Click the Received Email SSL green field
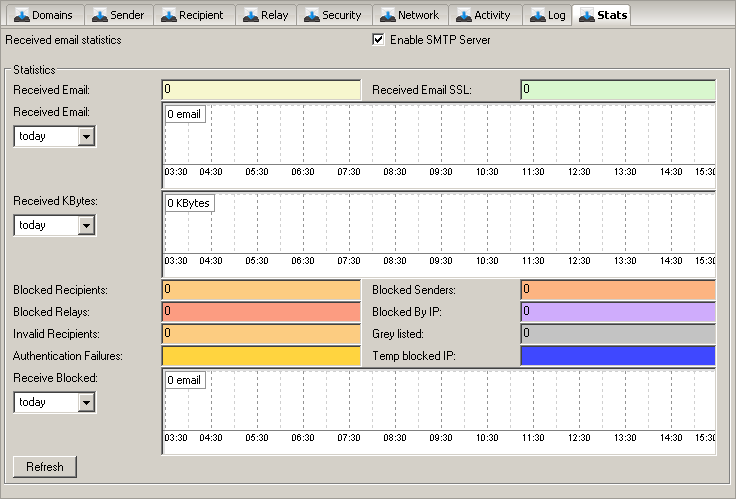Screen dimensions: 736x499 tap(617, 90)
